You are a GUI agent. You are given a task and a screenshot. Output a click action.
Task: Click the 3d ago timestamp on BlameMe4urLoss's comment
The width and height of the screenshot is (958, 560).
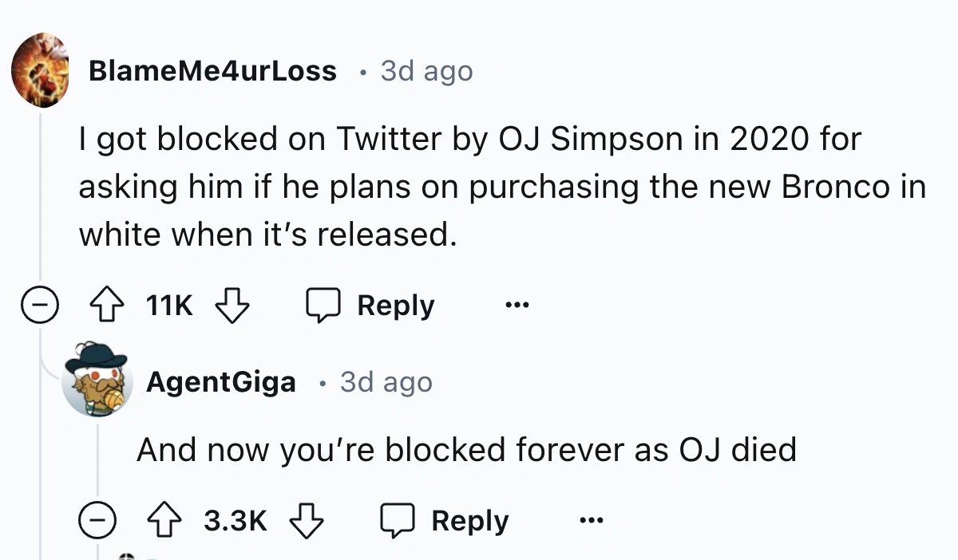click(x=426, y=71)
